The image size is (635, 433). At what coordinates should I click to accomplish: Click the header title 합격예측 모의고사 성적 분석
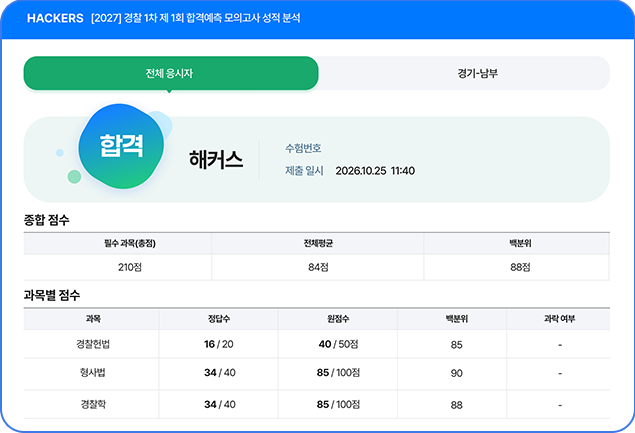click(x=243, y=18)
